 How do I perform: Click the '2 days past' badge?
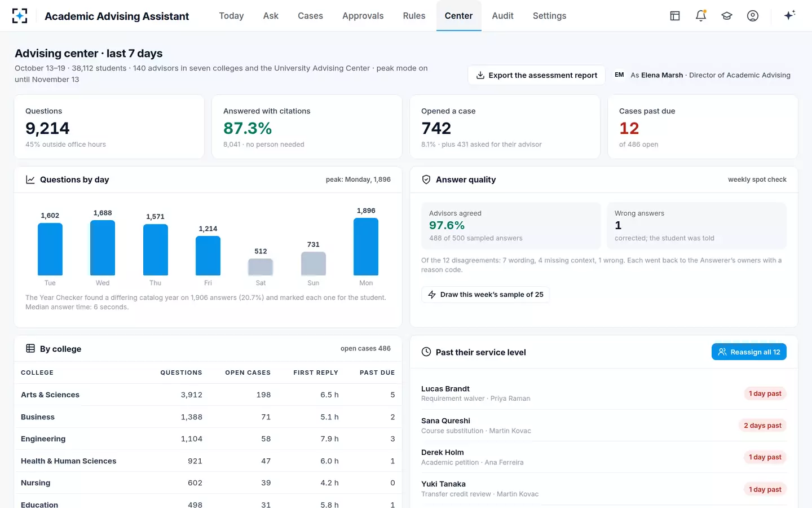762,426
